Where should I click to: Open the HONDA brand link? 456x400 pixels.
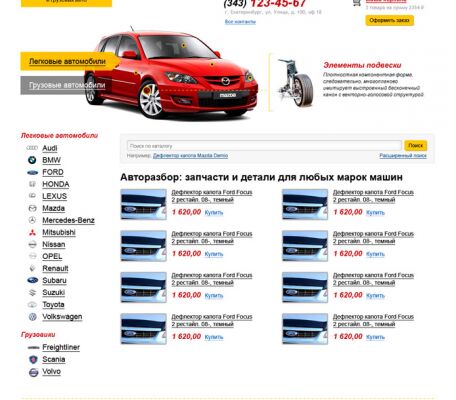[56, 184]
